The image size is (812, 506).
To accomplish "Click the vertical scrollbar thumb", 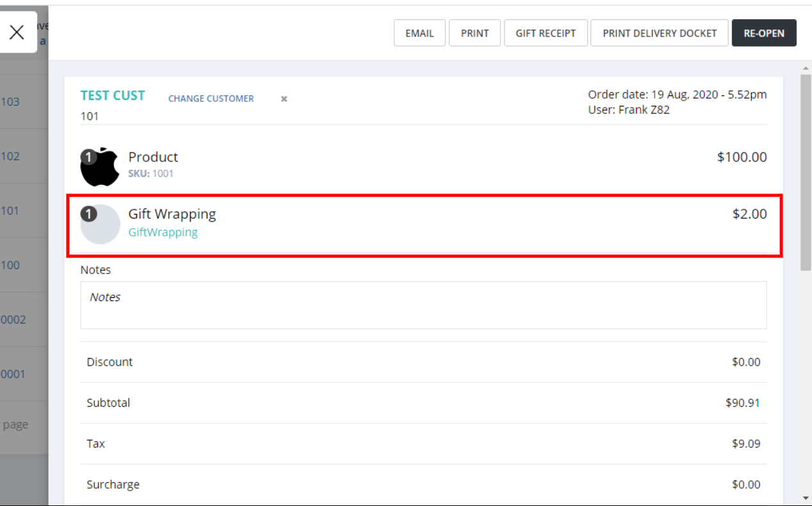I will [x=805, y=173].
